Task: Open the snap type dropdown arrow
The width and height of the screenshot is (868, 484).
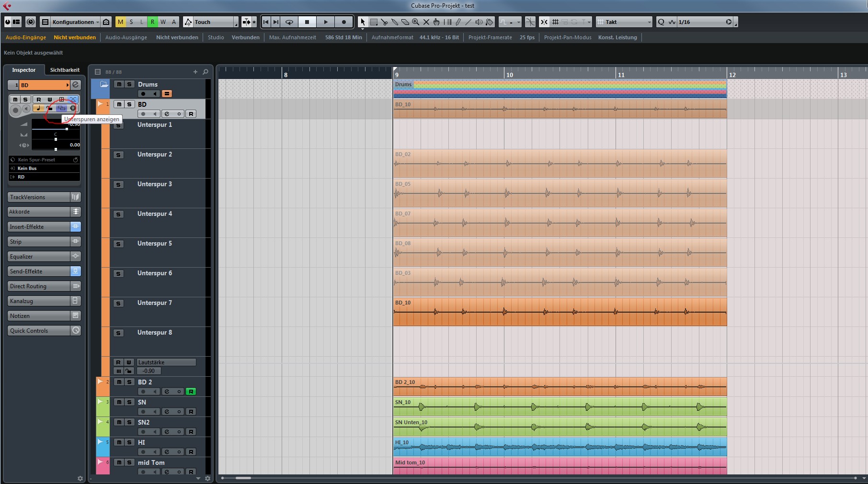Action: [589, 22]
